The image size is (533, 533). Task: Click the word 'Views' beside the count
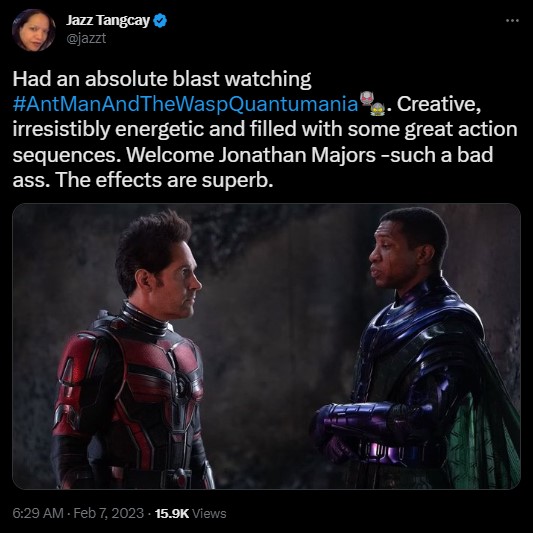click(209, 513)
